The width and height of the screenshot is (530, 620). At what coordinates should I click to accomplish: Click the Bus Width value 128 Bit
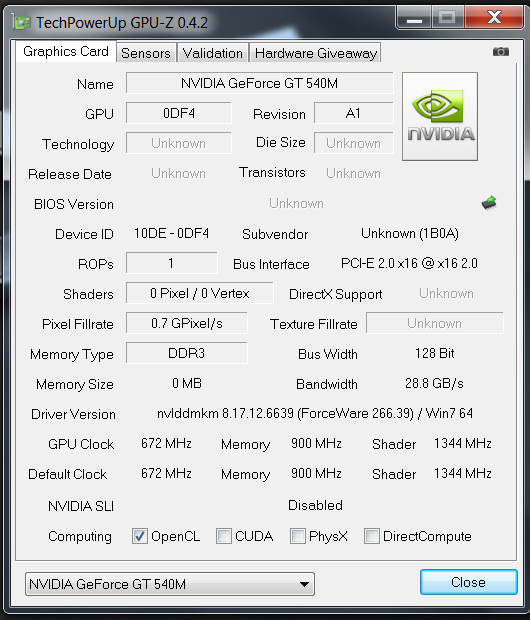click(x=435, y=353)
